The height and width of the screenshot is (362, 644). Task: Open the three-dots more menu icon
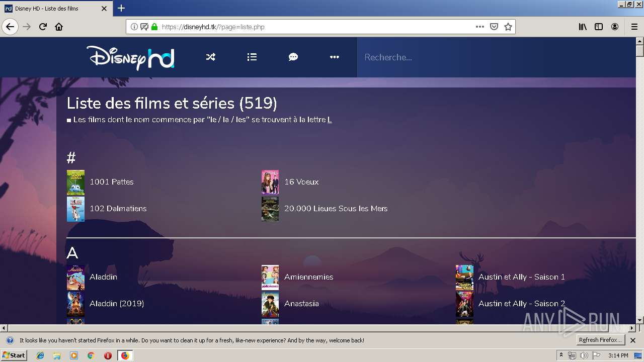tap(335, 57)
